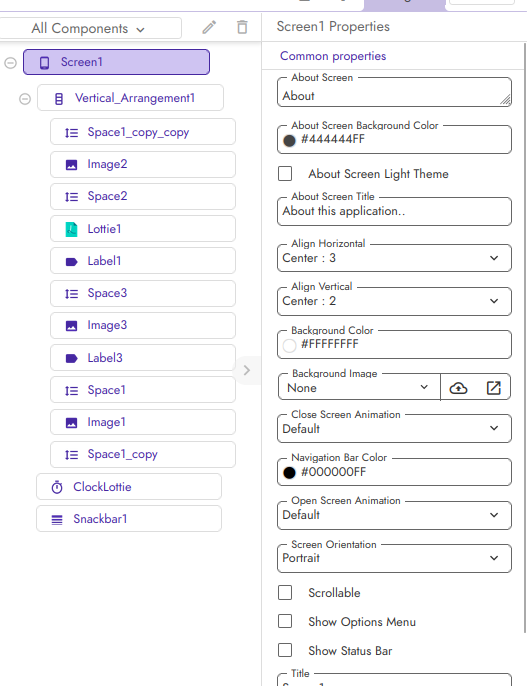Select the Snackbar1 component
Image resolution: width=527 pixels, height=686 pixels.
129,519
